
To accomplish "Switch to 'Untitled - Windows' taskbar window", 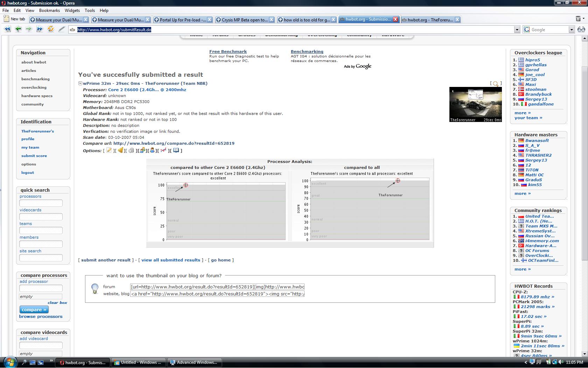I will click(x=139, y=362).
